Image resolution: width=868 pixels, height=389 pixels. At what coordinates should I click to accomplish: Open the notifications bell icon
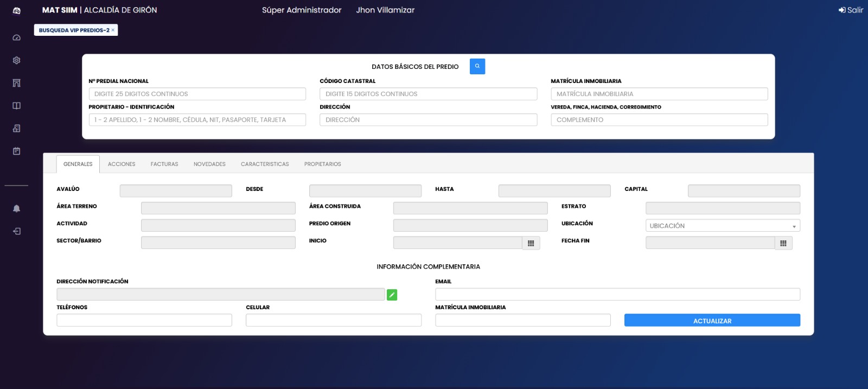16,208
